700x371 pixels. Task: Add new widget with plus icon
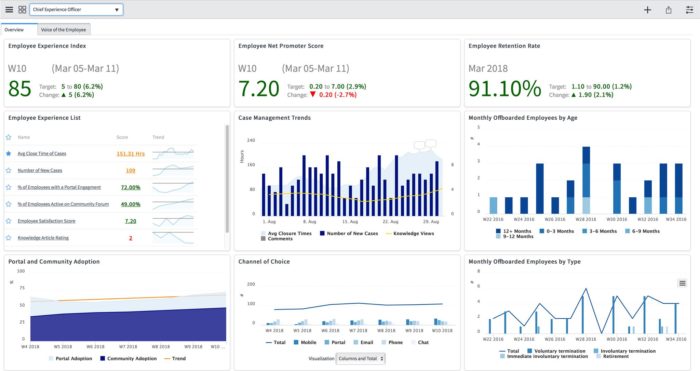point(647,10)
